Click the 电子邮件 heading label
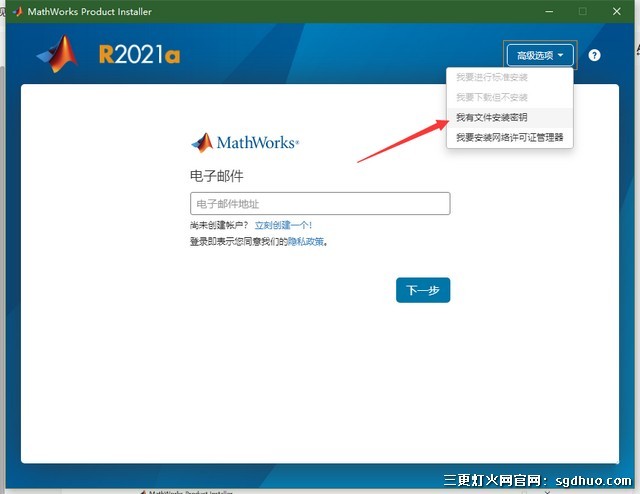The width and height of the screenshot is (640, 494). coord(217,176)
